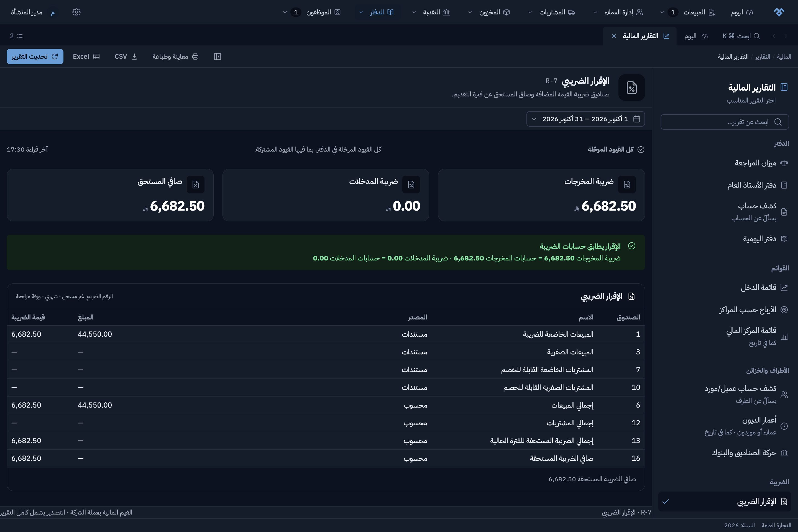Go forward with the right navigation arrow

point(786,36)
